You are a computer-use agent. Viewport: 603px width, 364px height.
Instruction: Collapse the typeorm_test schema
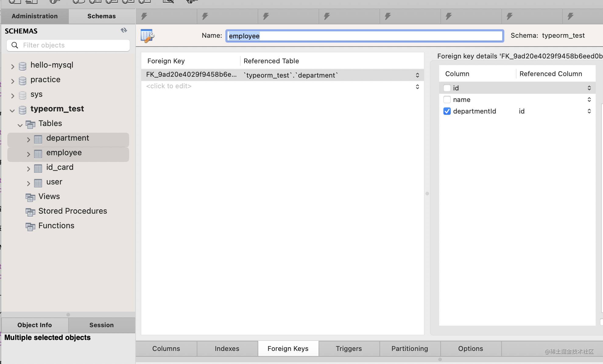point(12,110)
